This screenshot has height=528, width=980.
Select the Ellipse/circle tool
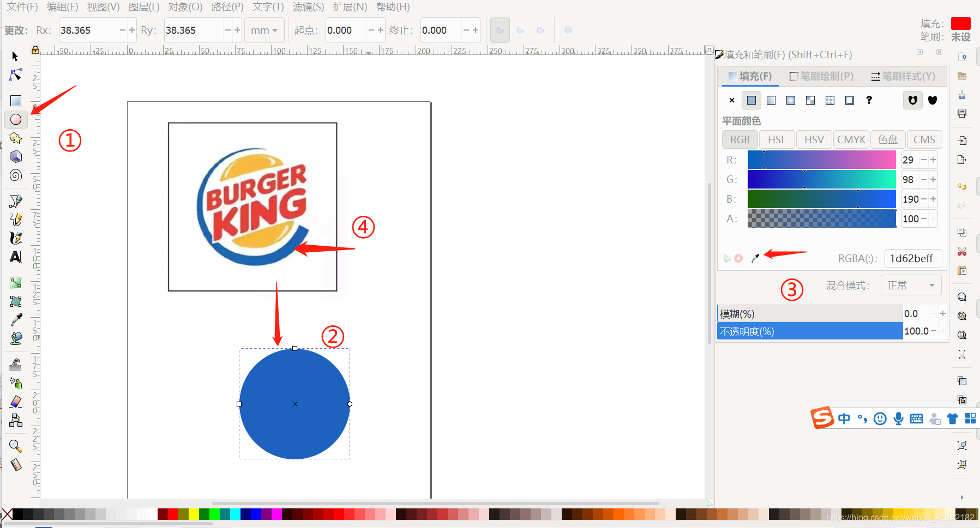pyautogui.click(x=16, y=119)
